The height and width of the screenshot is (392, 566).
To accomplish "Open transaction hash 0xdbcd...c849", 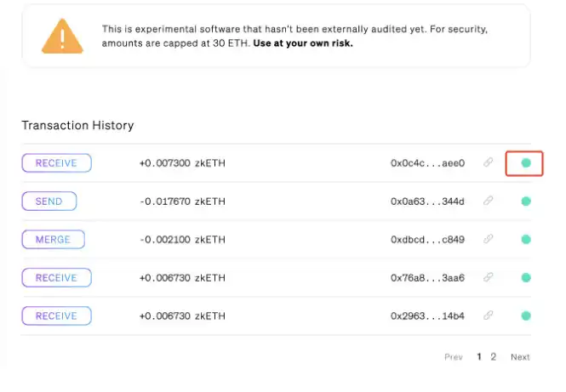I will click(427, 240).
